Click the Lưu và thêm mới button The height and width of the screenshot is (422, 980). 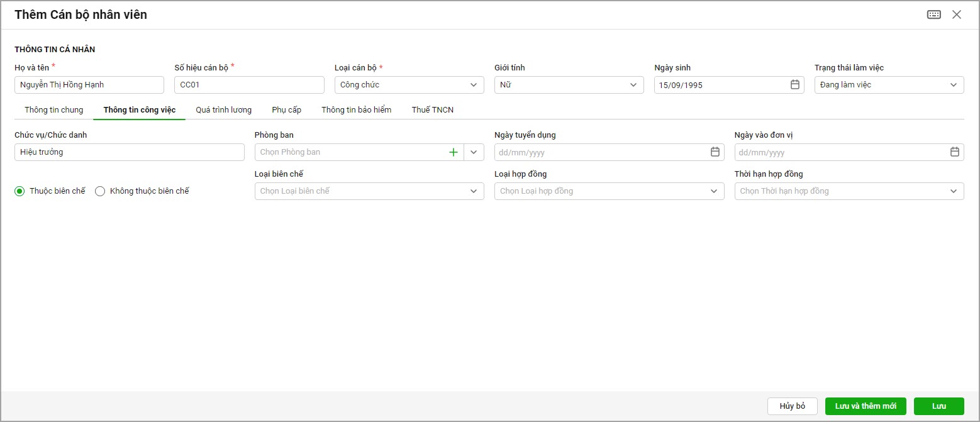pos(865,406)
